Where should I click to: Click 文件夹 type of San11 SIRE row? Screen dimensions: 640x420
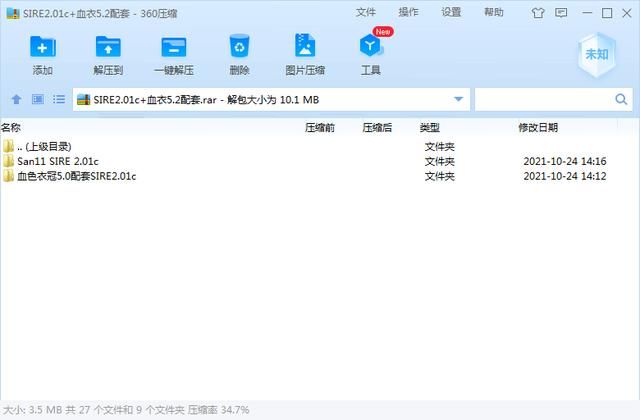tap(440, 161)
